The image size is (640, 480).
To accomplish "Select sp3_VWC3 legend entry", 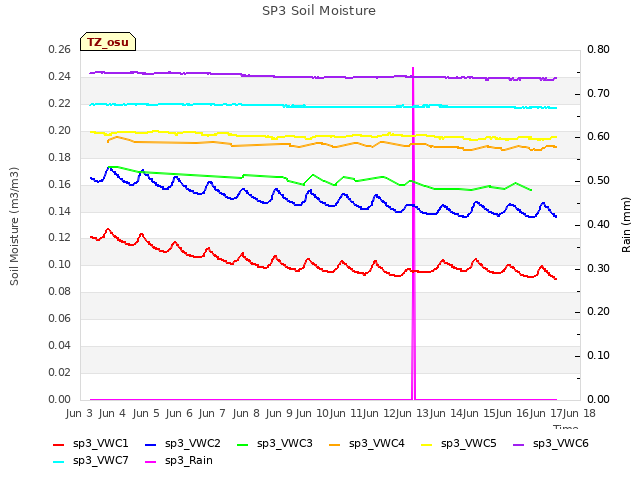I will pos(275,444).
